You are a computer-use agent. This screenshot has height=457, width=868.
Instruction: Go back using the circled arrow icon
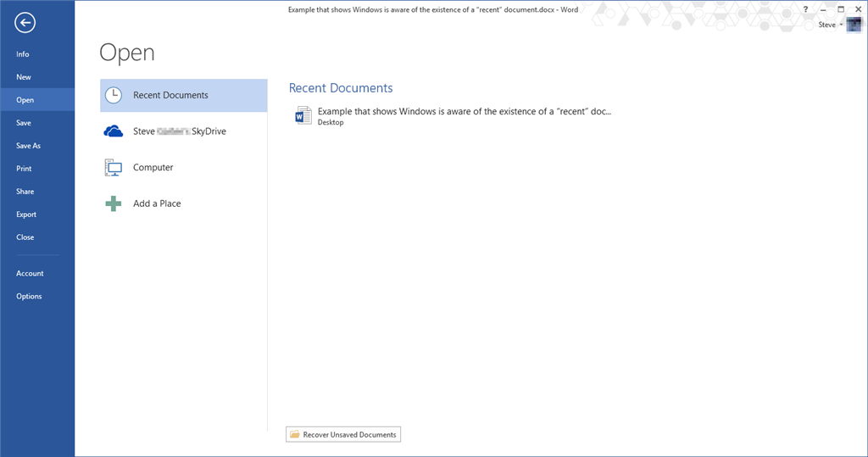coord(25,23)
